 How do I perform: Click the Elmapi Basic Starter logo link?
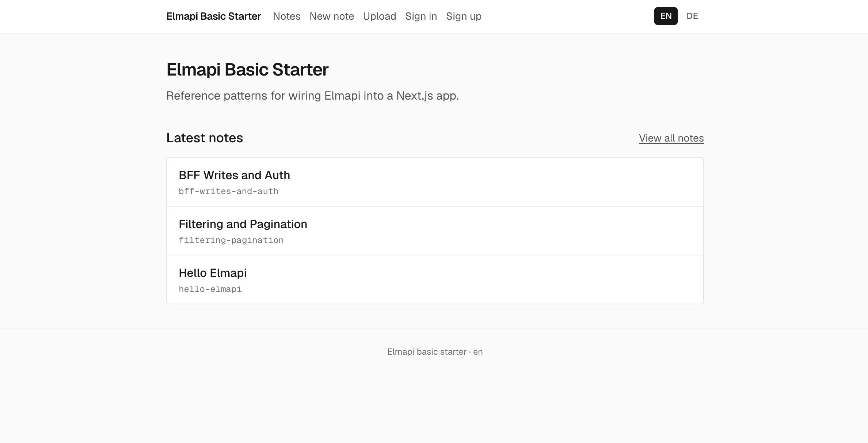(214, 16)
